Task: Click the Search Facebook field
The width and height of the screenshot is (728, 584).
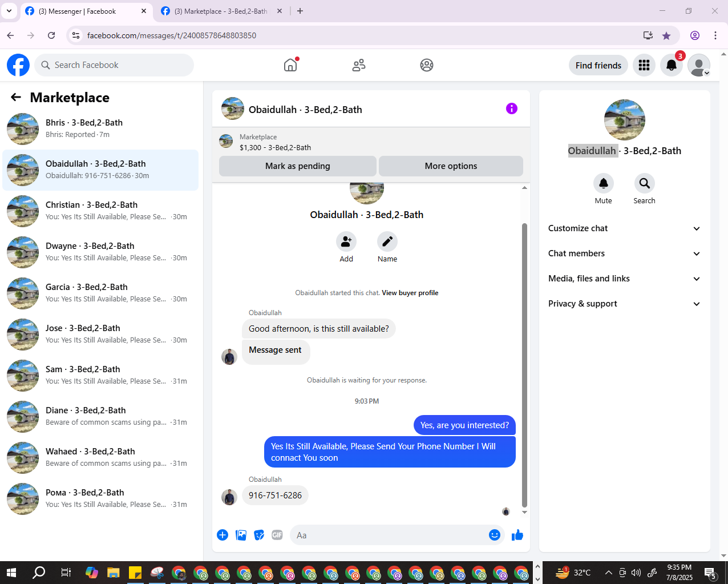Action: tap(114, 65)
